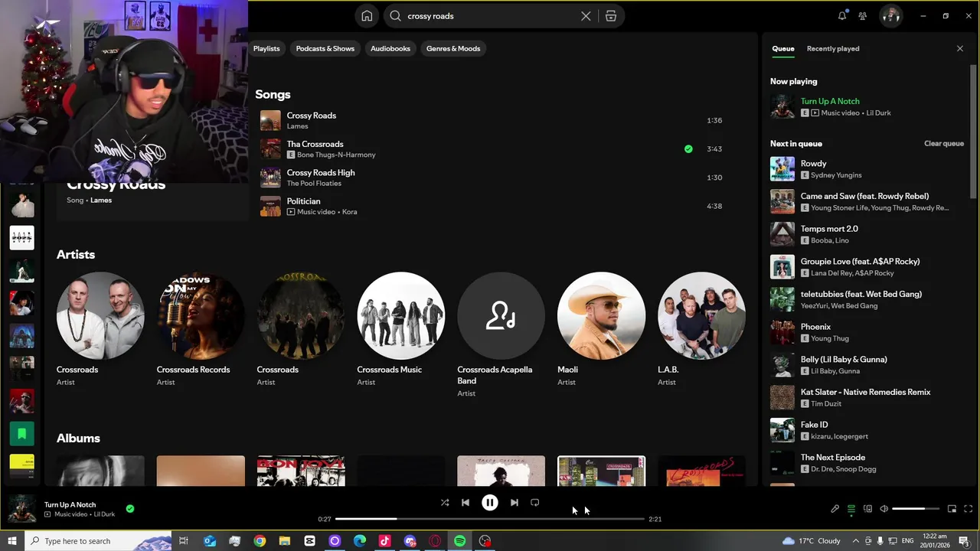The image size is (980, 551).
Task: Mute the volume speaker icon
Action: click(884, 509)
